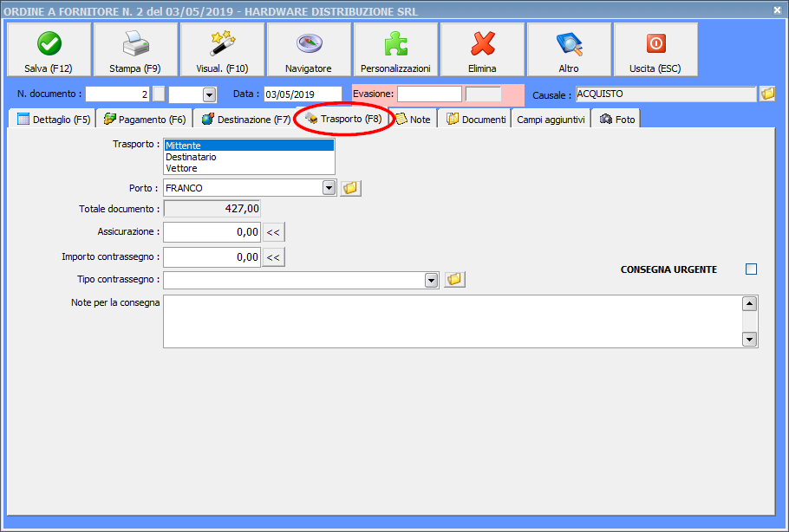Select Vettore in Trasporto list
The image size is (789, 532).
coord(249,168)
